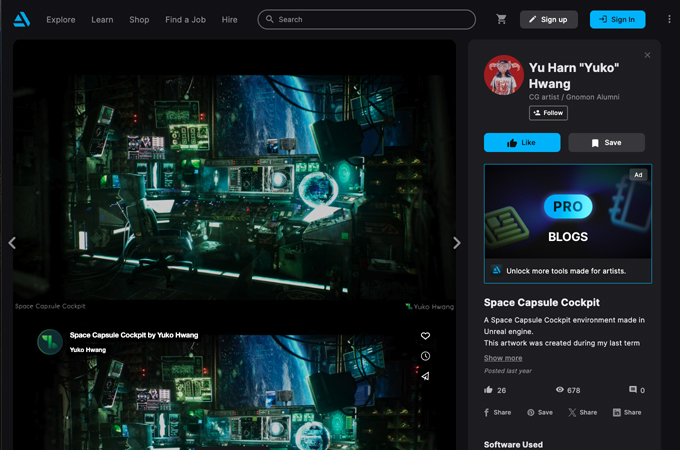680x450 pixels.
Task: Follow the artist
Action: pyautogui.click(x=548, y=113)
